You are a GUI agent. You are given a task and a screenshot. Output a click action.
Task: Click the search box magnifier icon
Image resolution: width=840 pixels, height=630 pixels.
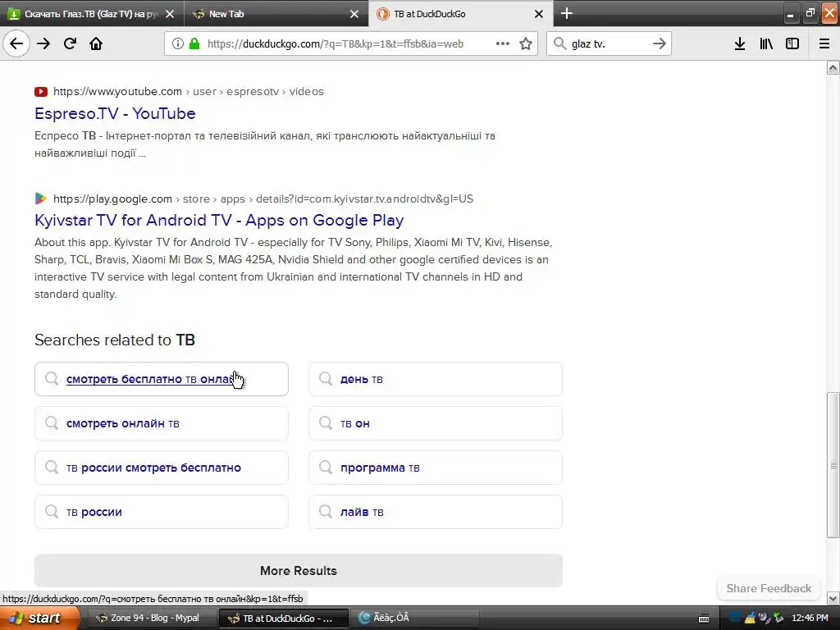559,43
